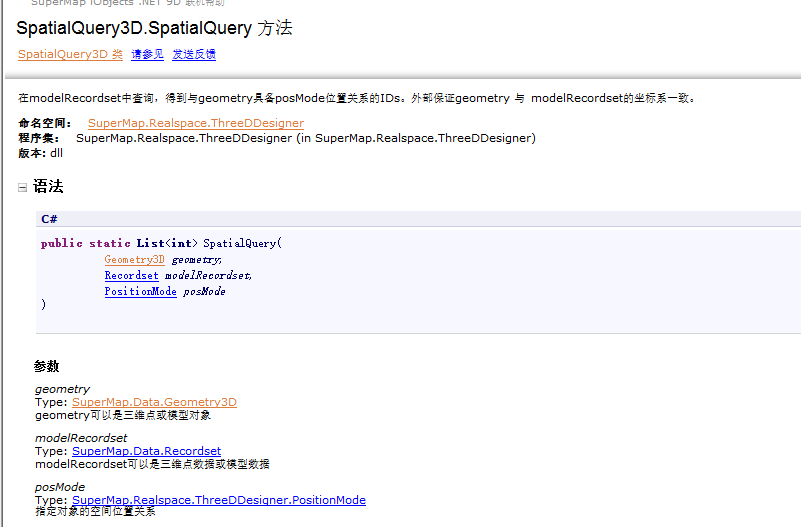
Task: Click the '指定对象的空间位置关系' description
Action: click(x=95, y=511)
